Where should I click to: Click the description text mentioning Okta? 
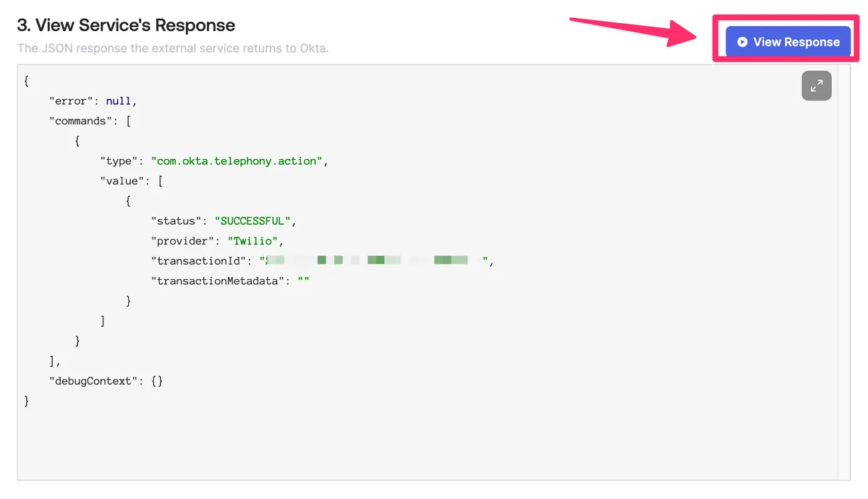tap(173, 49)
